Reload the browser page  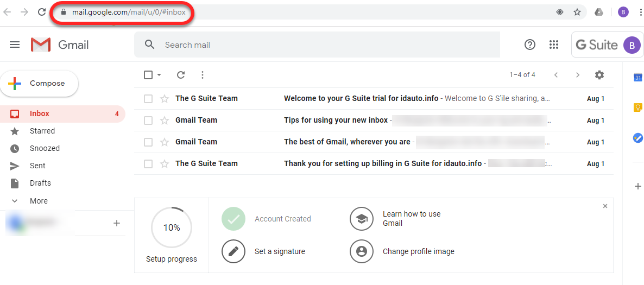[x=41, y=12]
